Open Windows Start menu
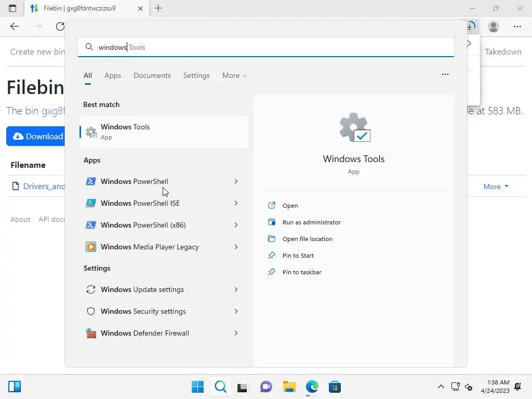Image resolution: width=532 pixels, height=399 pixels. click(197, 387)
